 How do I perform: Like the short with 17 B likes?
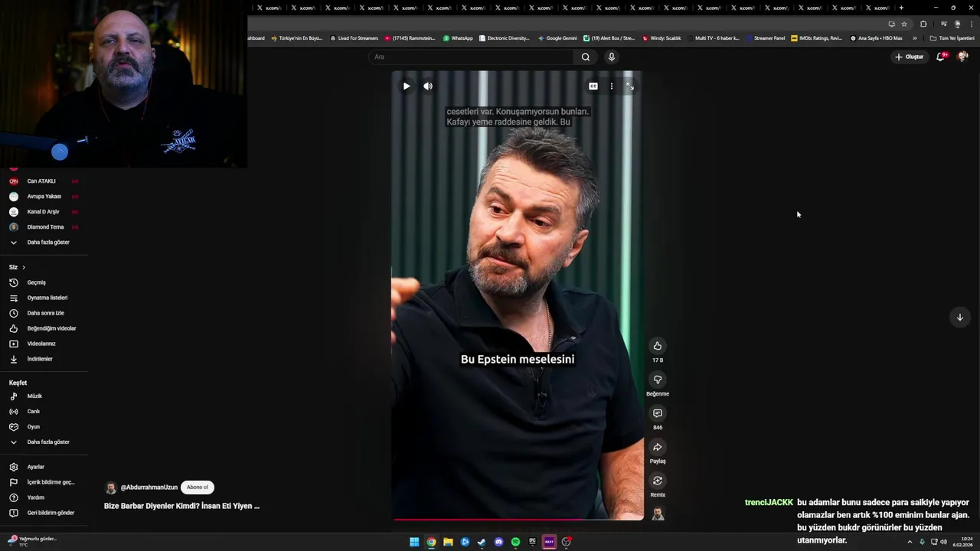[x=658, y=346]
